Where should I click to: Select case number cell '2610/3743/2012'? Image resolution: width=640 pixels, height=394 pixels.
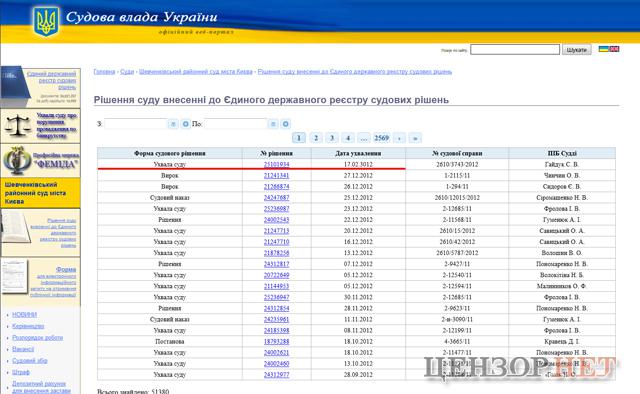pyautogui.click(x=457, y=165)
